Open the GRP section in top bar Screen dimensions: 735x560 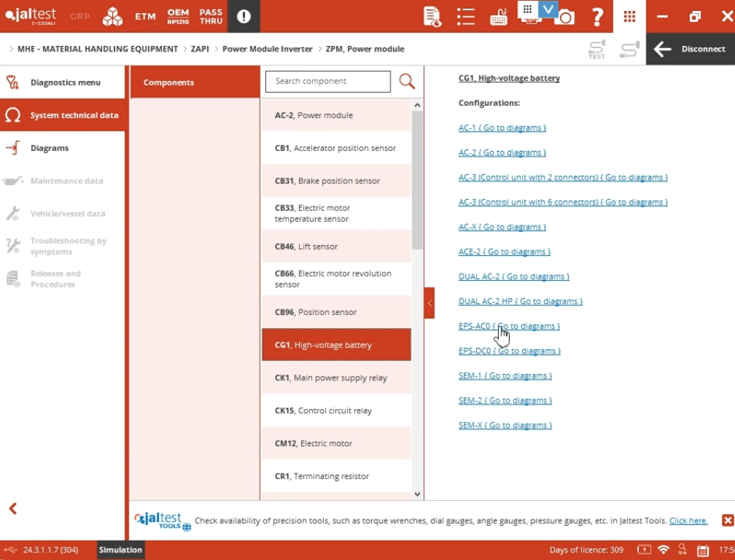pos(79,16)
